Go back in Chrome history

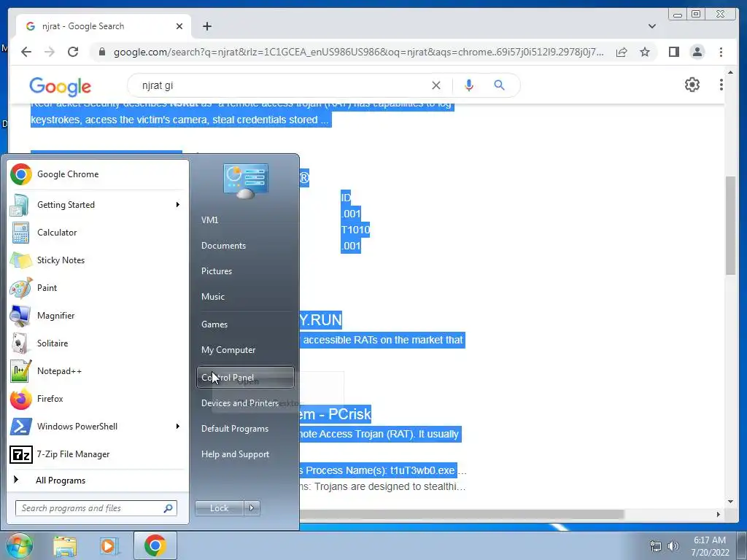point(26,52)
